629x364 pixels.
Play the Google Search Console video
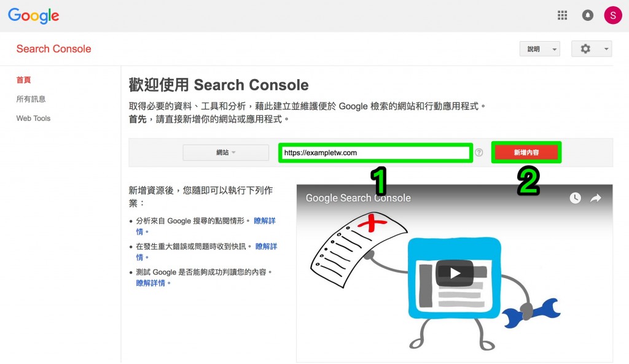[x=455, y=273]
